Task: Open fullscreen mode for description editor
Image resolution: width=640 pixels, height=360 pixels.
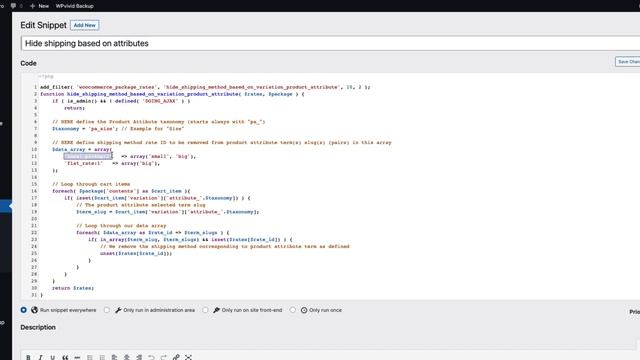Action: (188, 357)
